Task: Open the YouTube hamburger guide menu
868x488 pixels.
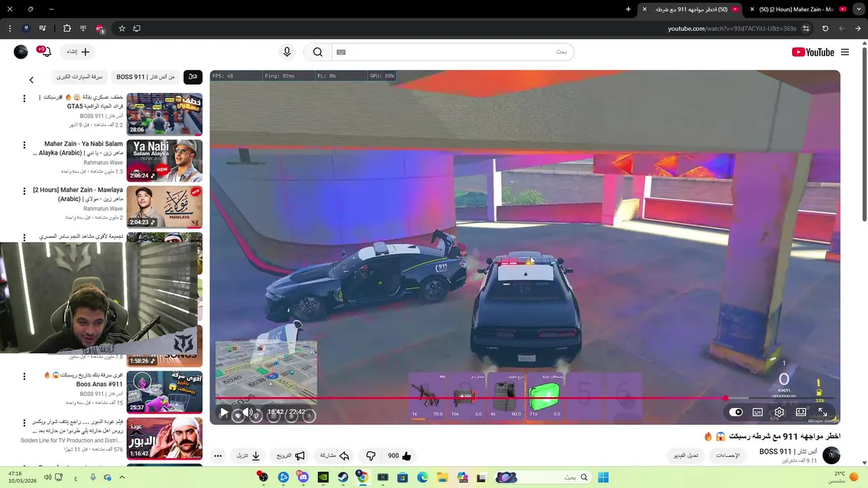Action: click(x=845, y=52)
